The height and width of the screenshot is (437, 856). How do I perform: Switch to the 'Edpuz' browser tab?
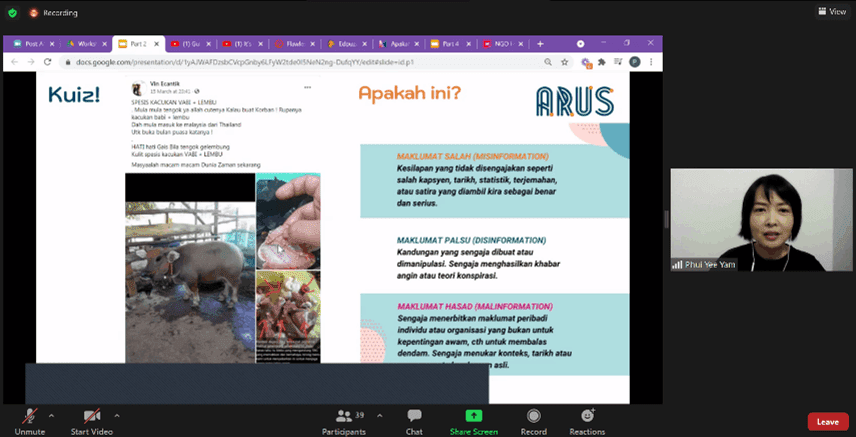(344, 44)
